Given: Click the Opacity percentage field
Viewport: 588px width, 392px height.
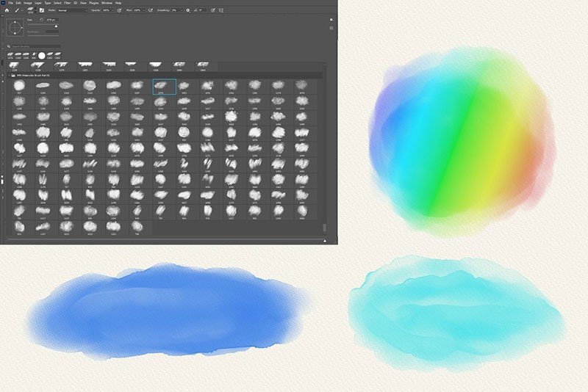Looking at the screenshot, I should pyautogui.click(x=106, y=10).
